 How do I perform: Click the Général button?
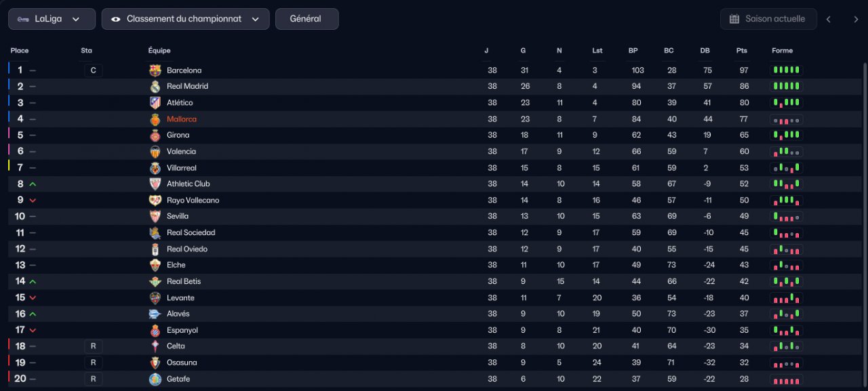[x=307, y=19]
